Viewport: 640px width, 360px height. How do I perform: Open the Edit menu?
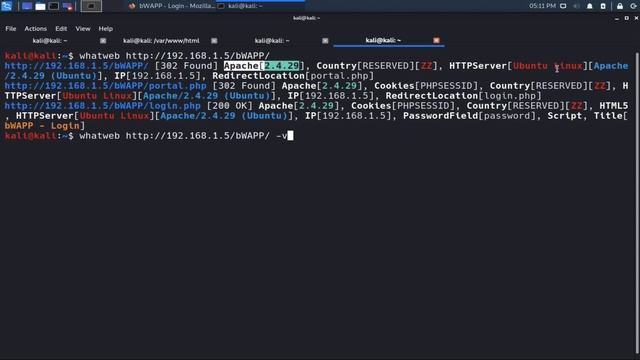pos(61,29)
